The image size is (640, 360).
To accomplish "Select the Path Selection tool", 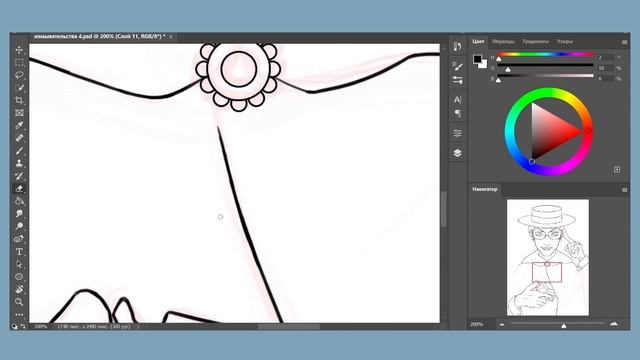I will click(19, 264).
